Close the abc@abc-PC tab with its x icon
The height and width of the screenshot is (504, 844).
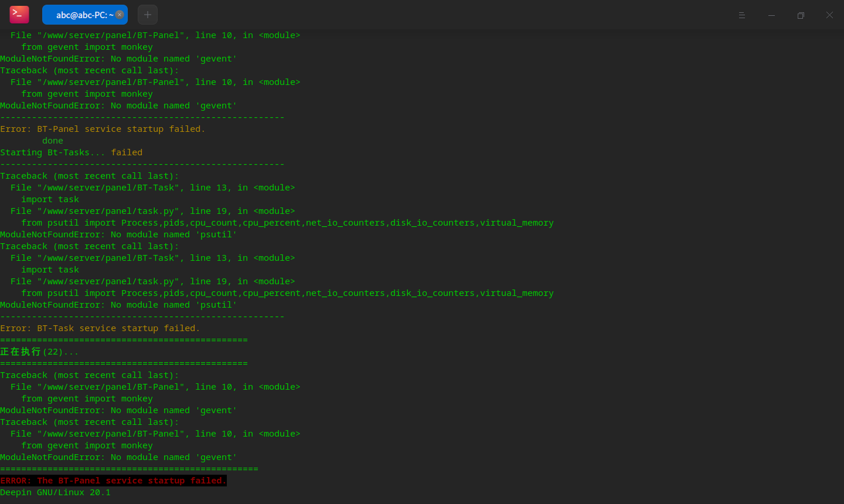point(120,15)
